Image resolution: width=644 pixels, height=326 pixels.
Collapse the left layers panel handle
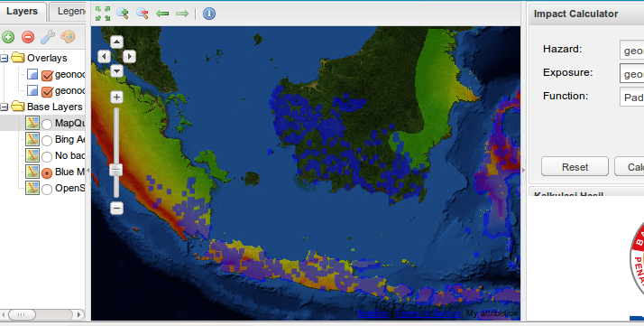[87, 170]
